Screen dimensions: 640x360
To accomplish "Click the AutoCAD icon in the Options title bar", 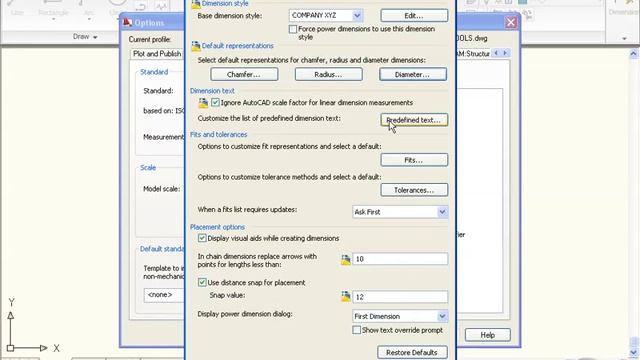I will coord(127,22).
